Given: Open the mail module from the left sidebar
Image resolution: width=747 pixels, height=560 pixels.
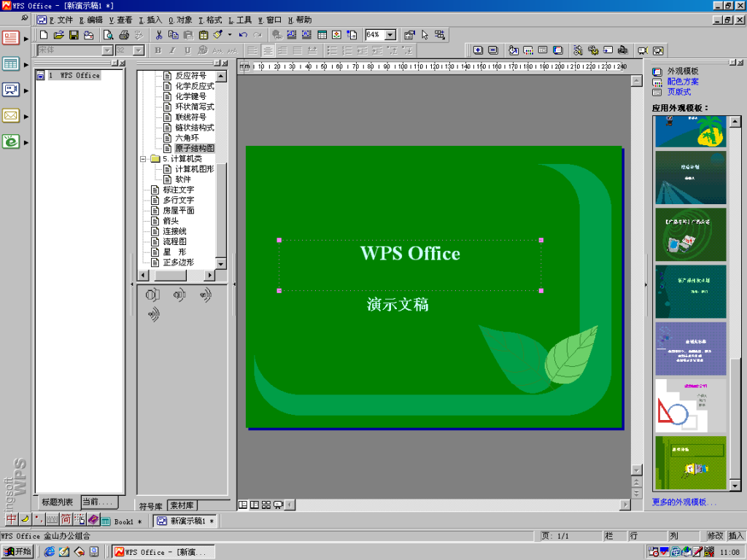Looking at the screenshot, I should point(10,116).
